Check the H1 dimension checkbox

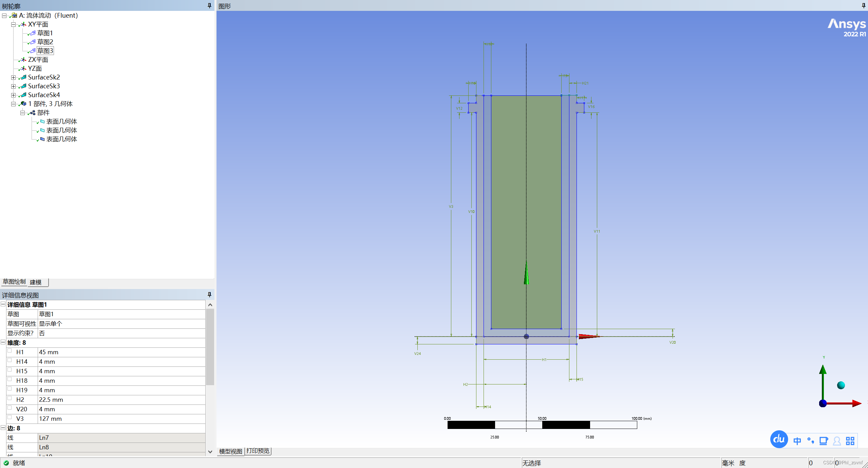pyautogui.click(x=10, y=351)
